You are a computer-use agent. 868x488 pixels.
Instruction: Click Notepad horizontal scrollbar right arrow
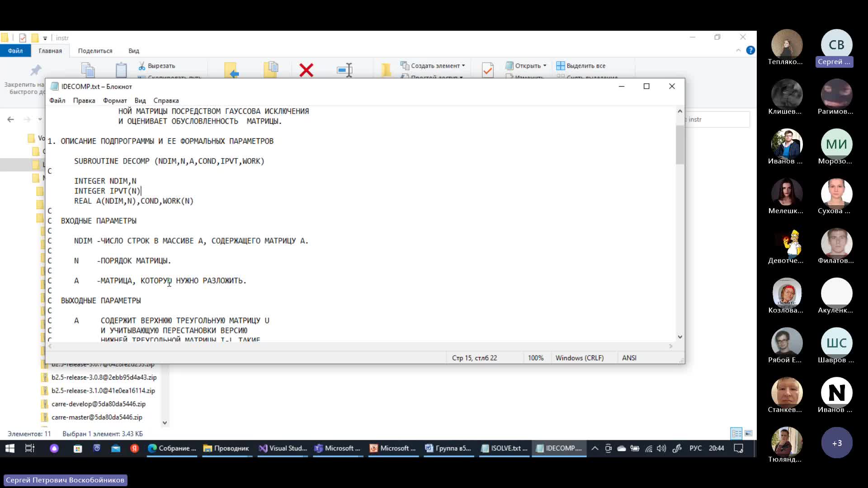point(671,346)
